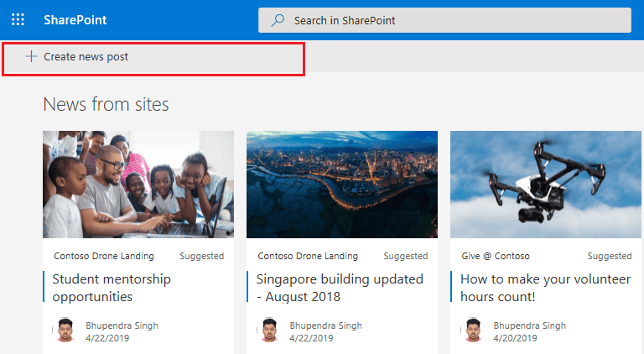The height and width of the screenshot is (354, 644).
Task: Click the search magnifier icon
Action: pyautogui.click(x=277, y=20)
